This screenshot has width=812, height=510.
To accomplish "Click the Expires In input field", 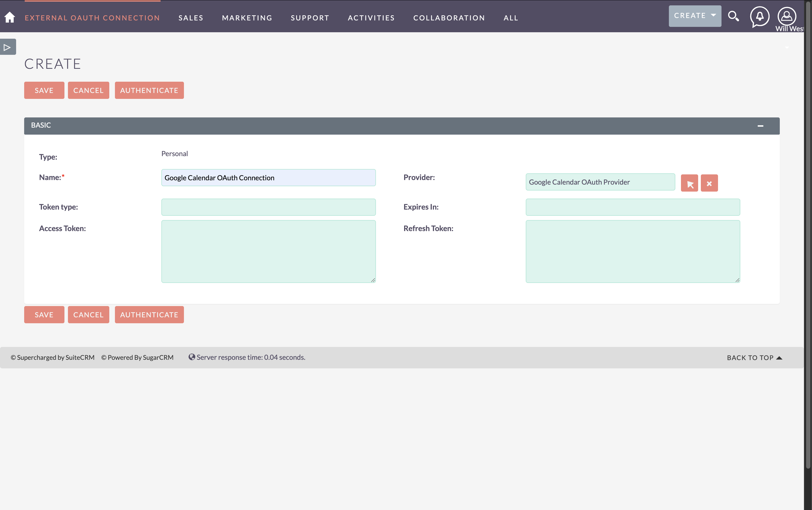I will point(632,207).
